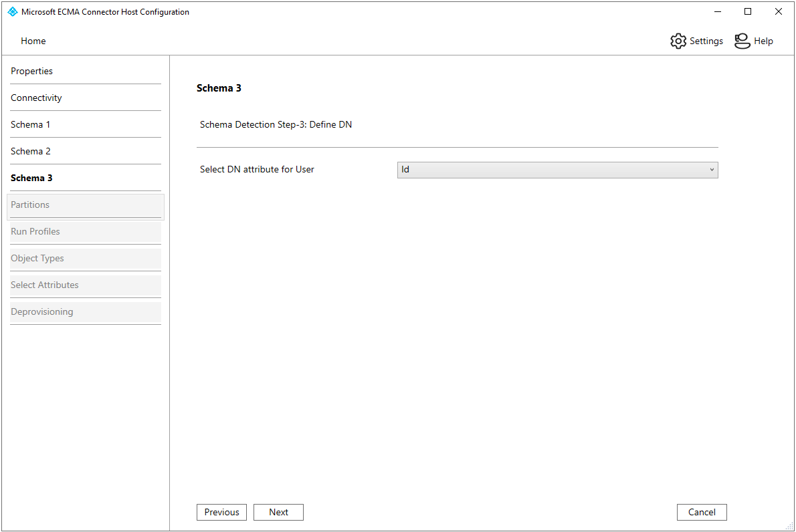The image size is (796, 532).
Task: Switch to the Connectivity page
Action: (36, 98)
